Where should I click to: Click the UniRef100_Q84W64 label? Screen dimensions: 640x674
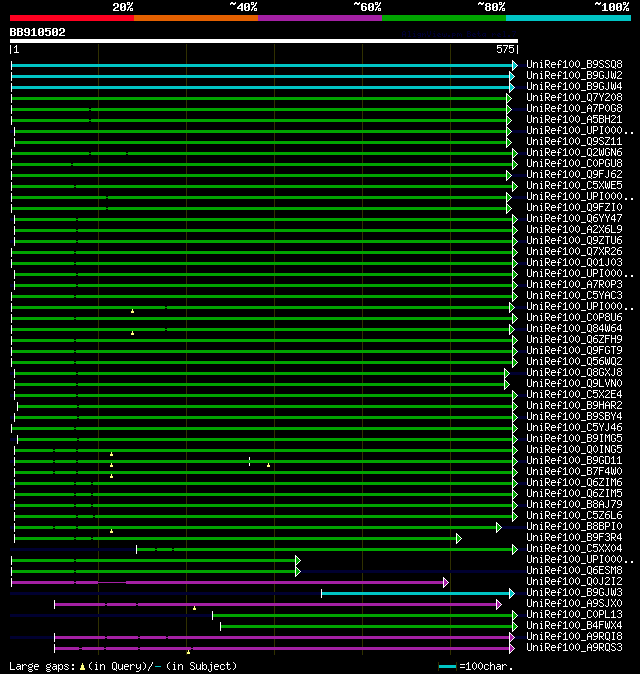pos(574,329)
